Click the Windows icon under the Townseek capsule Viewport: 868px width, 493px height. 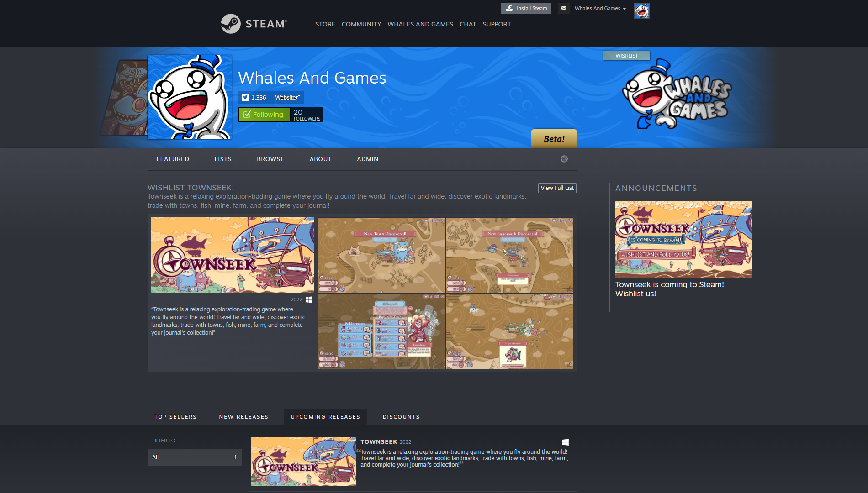pyautogui.click(x=309, y=299)
